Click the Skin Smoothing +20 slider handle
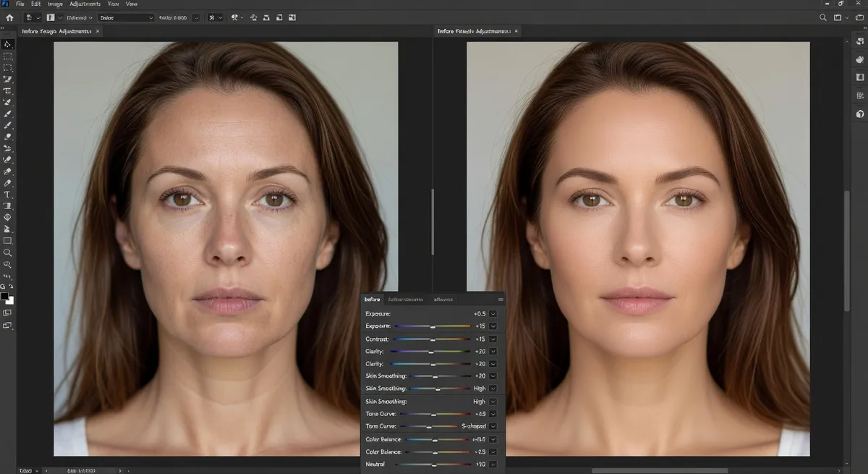Viewport: 868px width, 474px height. [x=435, y=376]
